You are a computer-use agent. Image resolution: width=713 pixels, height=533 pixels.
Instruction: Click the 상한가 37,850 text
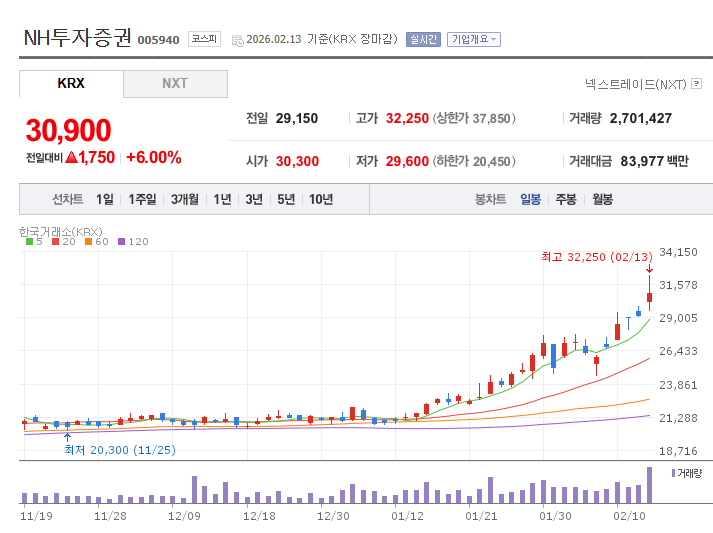(474, 118)
